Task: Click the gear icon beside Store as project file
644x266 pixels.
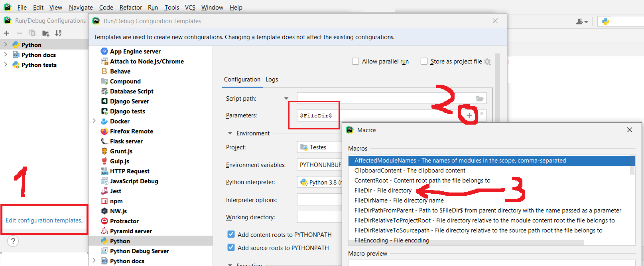Action: click(x=487, y=62)
